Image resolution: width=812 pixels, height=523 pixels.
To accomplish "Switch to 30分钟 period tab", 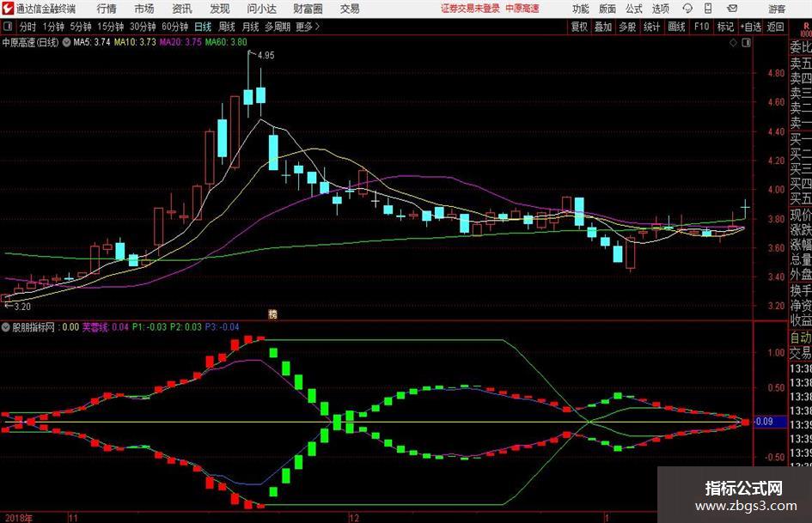I will 143,27.
